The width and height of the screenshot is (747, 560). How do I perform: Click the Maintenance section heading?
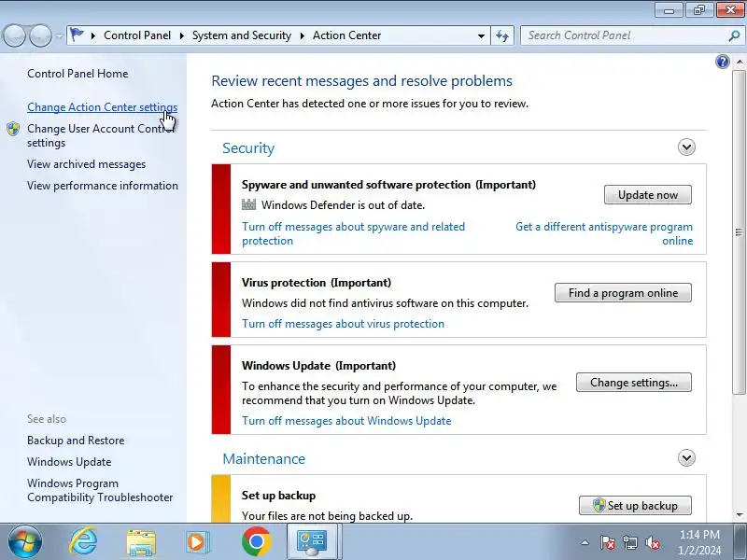(264, 459)
